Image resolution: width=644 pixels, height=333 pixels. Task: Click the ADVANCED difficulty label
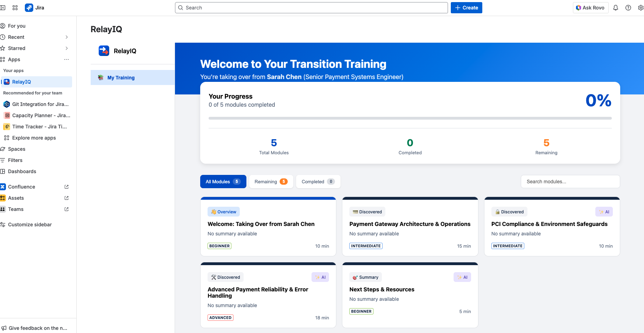pos(220,318)
